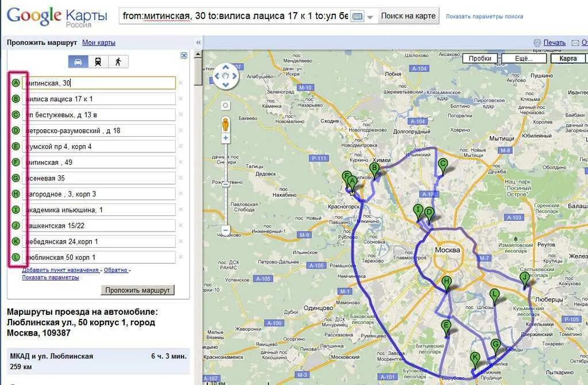
Task: Click map pin B near Химки
Action: tap(374, 170)
